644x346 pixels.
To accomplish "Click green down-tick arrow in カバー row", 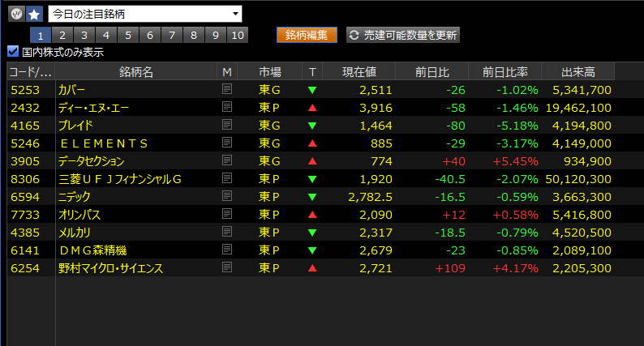I will (x=312, y=90).
